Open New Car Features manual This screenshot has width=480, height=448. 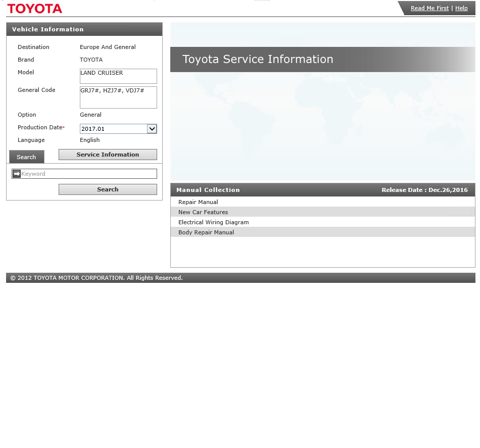[323, 212]
